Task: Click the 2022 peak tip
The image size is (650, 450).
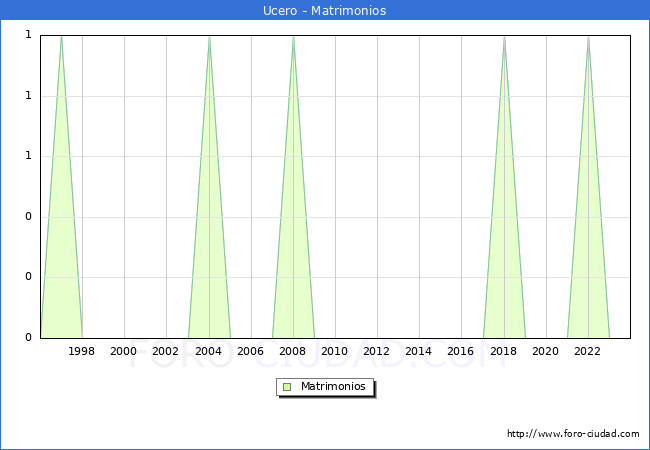Action: click(x=588, y=37)
